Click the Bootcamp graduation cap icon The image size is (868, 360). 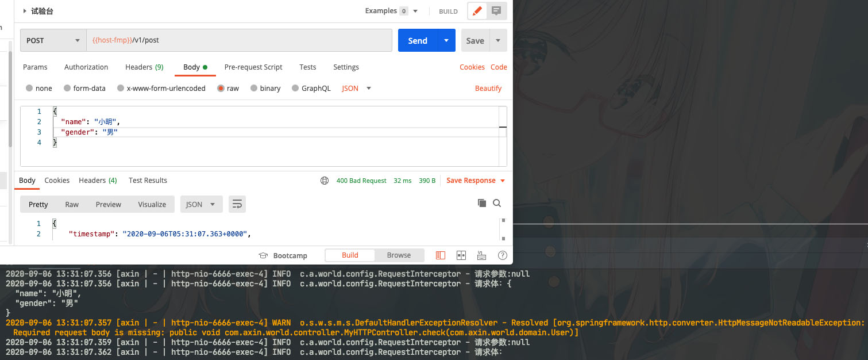coord(264,255)
